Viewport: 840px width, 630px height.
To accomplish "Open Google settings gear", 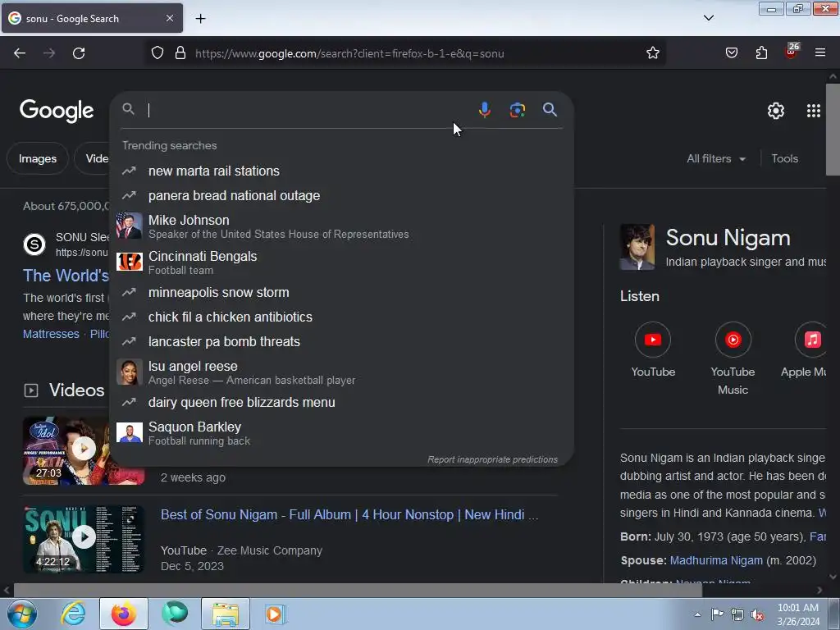I will coord(776,111).
